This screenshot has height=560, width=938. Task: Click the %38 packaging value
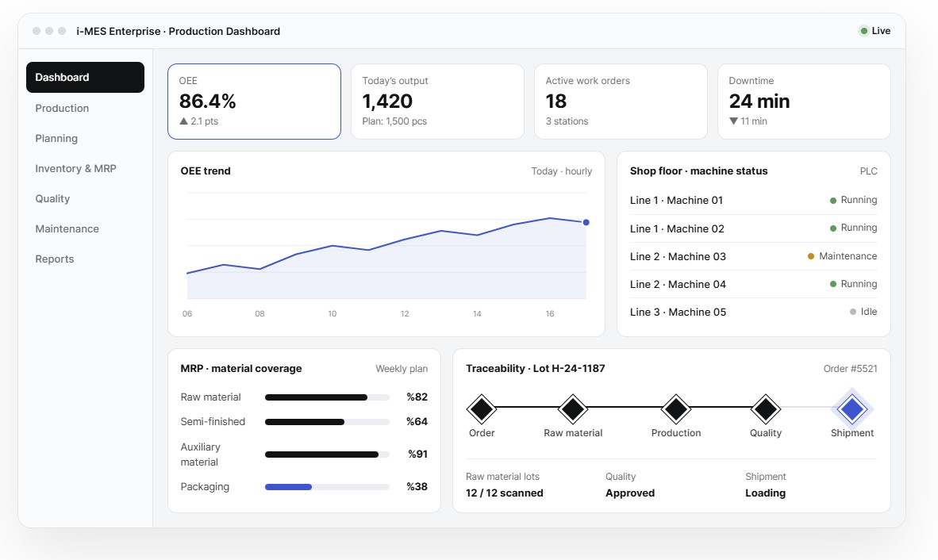click(417, 486)
